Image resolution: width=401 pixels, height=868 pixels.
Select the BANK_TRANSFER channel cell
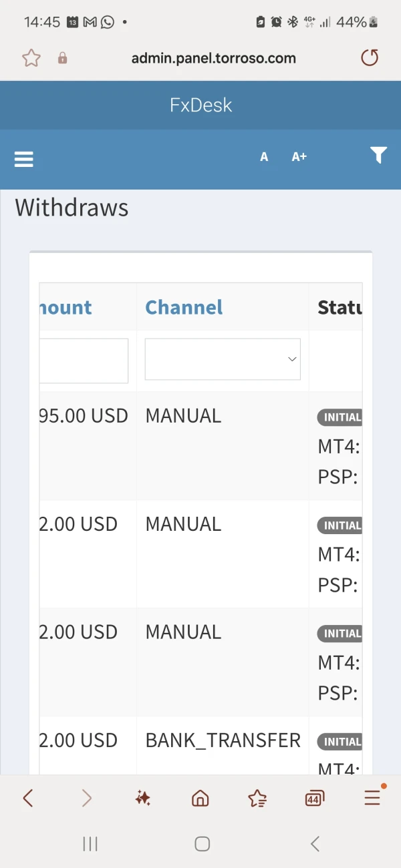[x=223, y=740]
